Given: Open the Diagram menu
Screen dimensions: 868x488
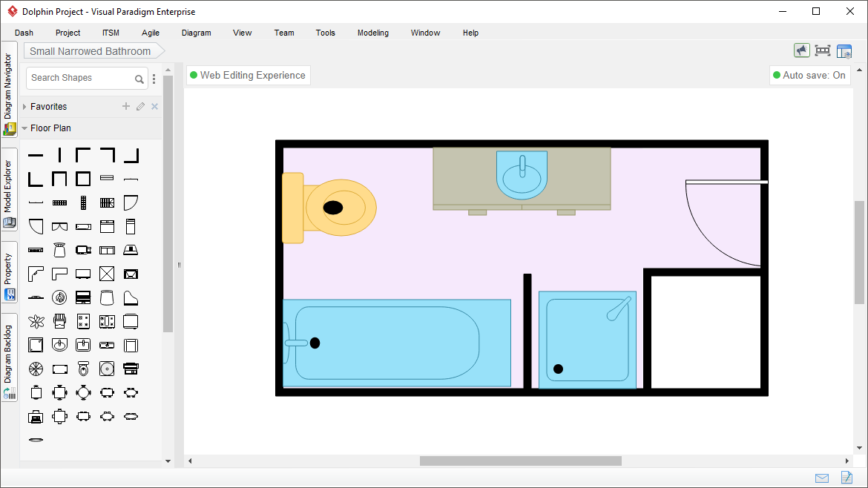Looking at the screenshot, I should click(x=196, y=33).
